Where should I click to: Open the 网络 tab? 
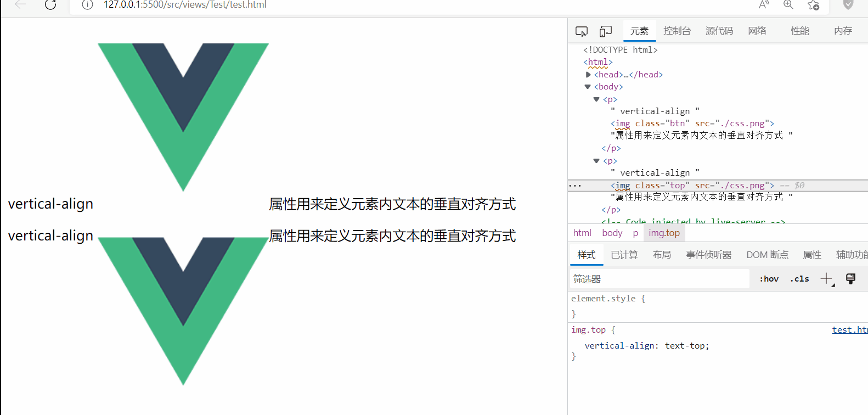[x=757, y=31]
